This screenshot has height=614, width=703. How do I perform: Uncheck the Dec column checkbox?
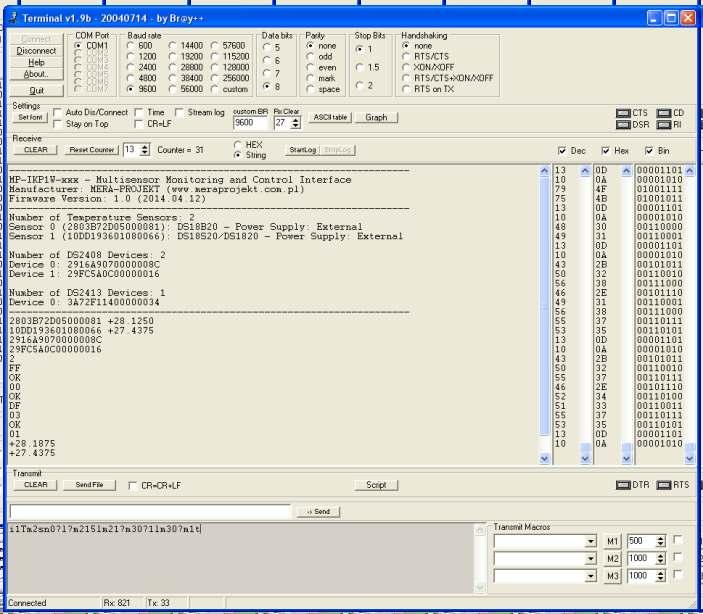(562, 151)
